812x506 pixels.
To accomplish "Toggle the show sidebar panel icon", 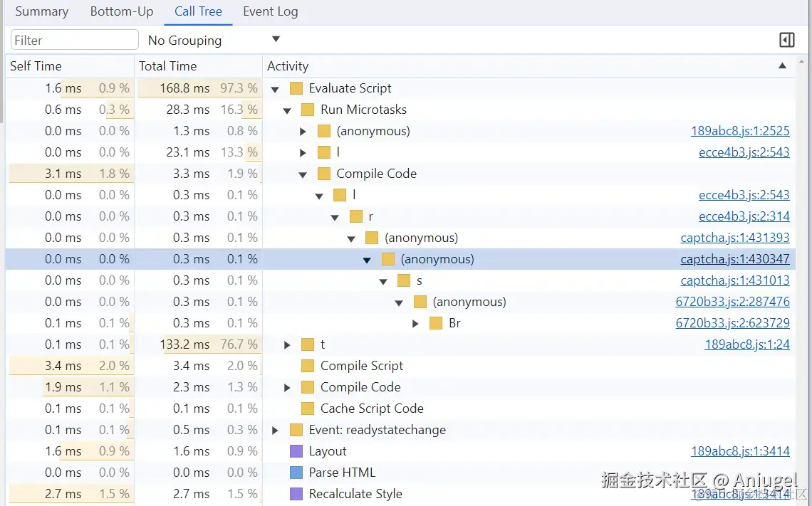I will tap(786, 40).
